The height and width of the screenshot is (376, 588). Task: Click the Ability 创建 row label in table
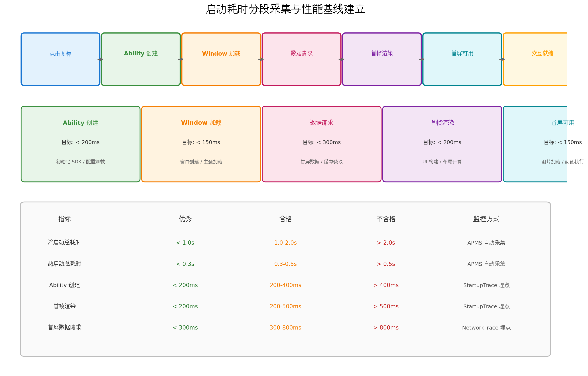click(65, 285)
